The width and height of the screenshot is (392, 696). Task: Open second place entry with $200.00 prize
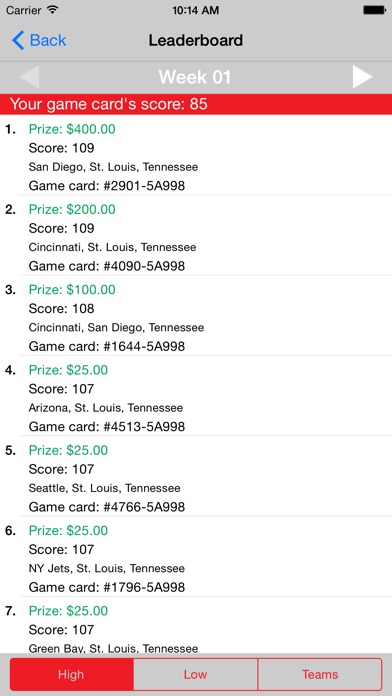pos(196,235)
